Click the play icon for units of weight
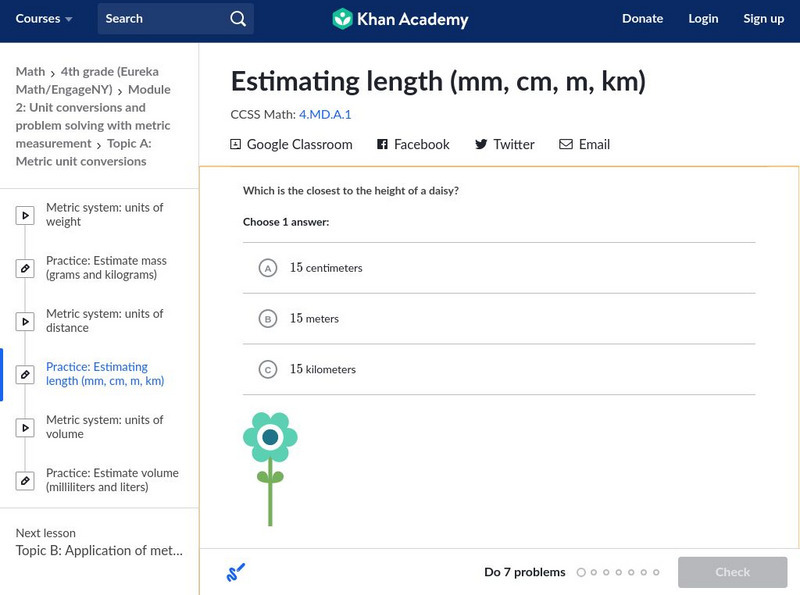800x595 pixels. pos(26,215)
